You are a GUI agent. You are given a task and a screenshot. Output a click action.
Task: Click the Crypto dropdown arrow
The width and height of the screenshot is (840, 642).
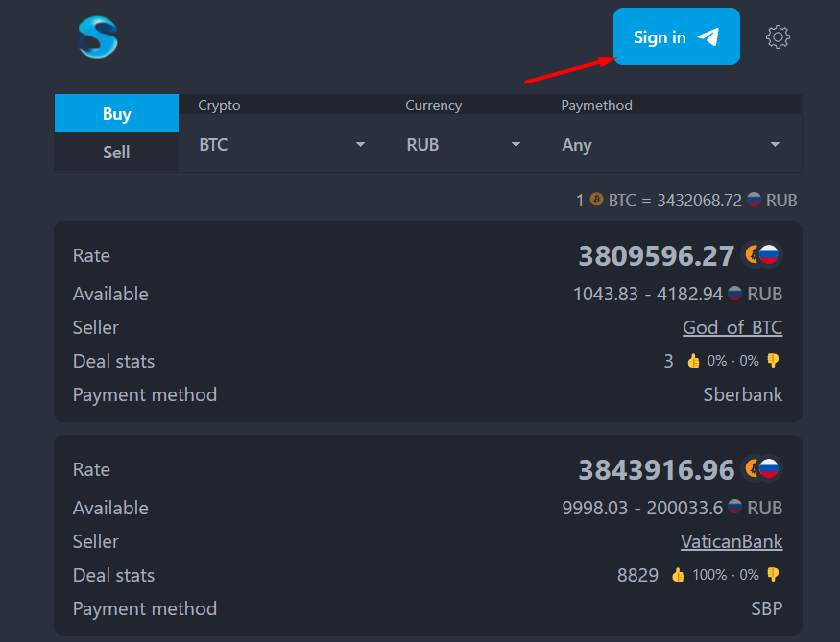pyautogui.click(x=361, y=145)
